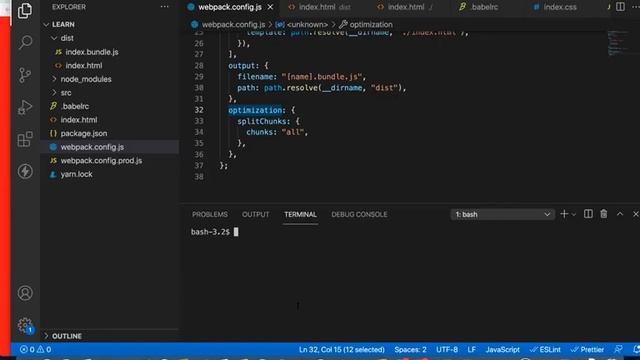This screenshot has width=640, height=360.
Task: Open the lightning bolt extension view
Action: tap(25, 171)
